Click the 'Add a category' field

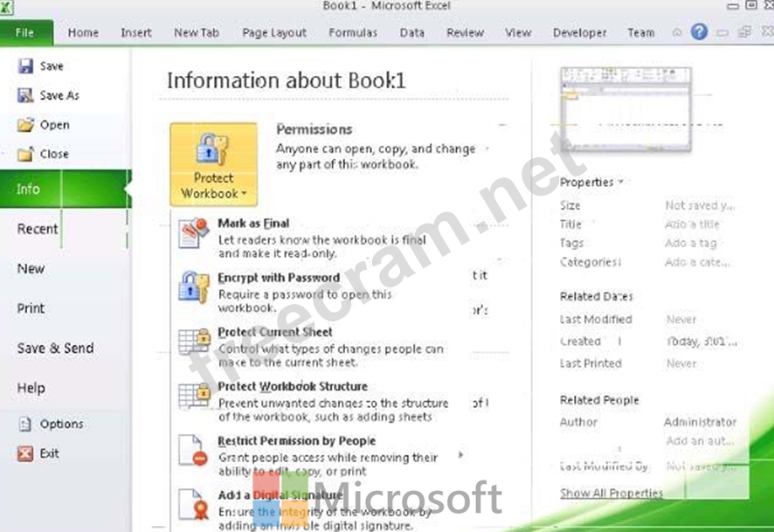[x=697, y=262]
